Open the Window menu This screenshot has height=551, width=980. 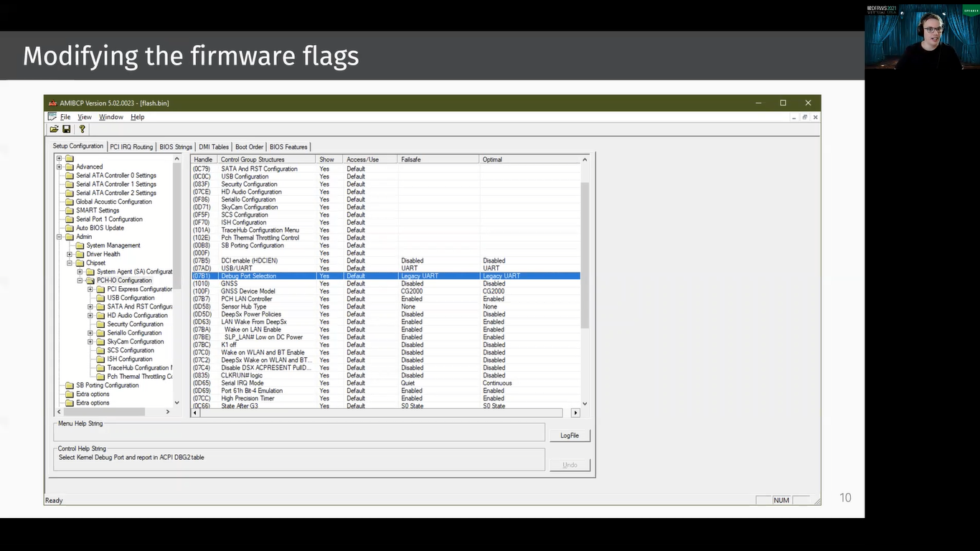tap(110, 116)
